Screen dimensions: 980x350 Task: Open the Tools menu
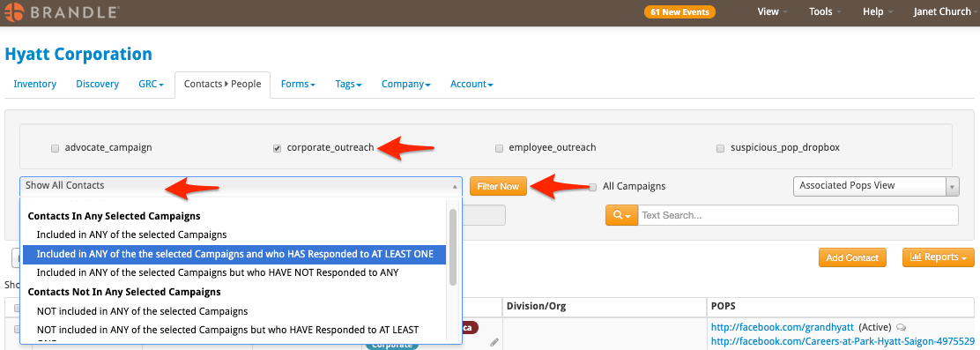coord(824,11)
